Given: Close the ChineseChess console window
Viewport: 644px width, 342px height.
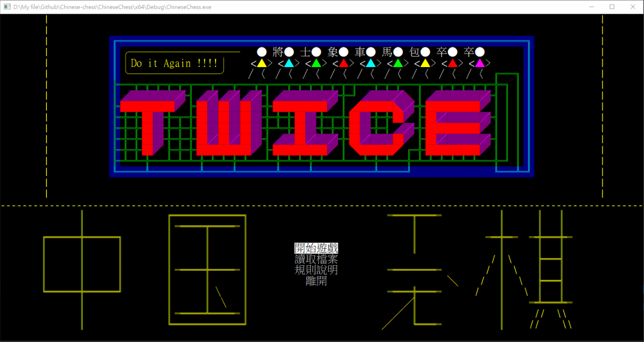Looking at the screenshot, I should click(x=633, y=7).
